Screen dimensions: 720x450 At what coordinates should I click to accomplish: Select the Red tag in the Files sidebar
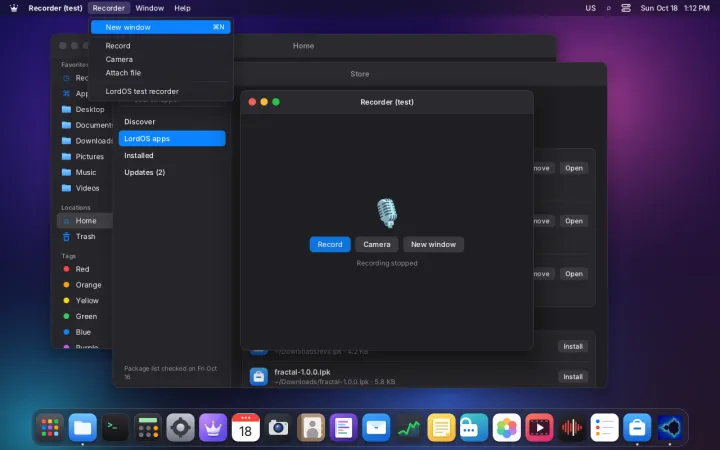coord(85,269)
